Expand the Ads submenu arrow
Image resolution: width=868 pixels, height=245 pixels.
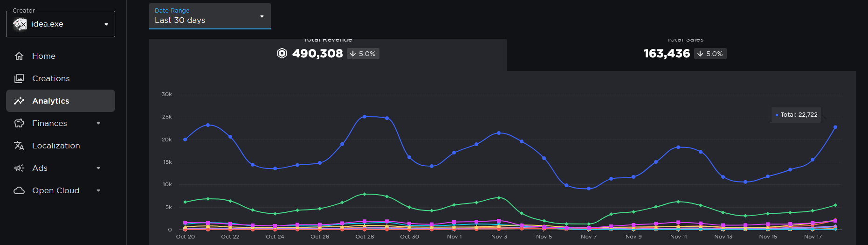[98, 168]
